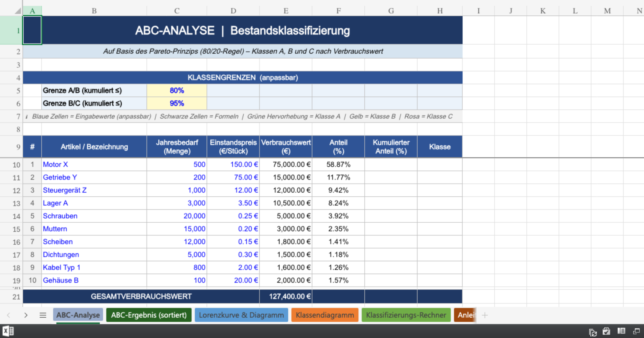Open the Klassifizierungs-Rechner sheet tab
The image size is (644, 338).
pos(406,315)
